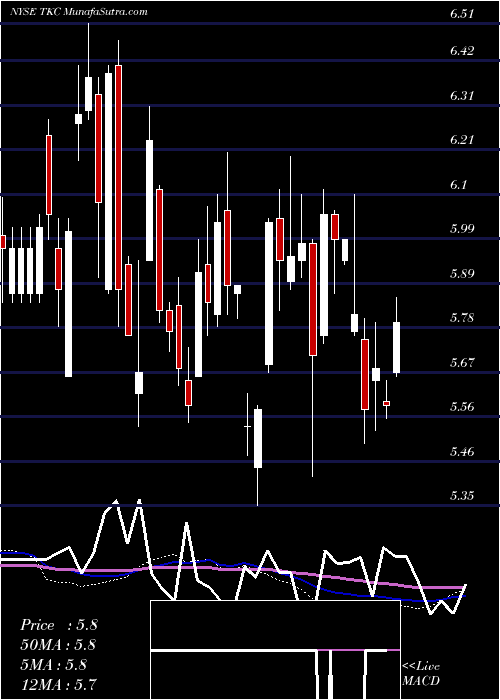This screenshot has height=700, width=500.
Task: Select the 5.67 price axis label
Action: coord(462,362)
